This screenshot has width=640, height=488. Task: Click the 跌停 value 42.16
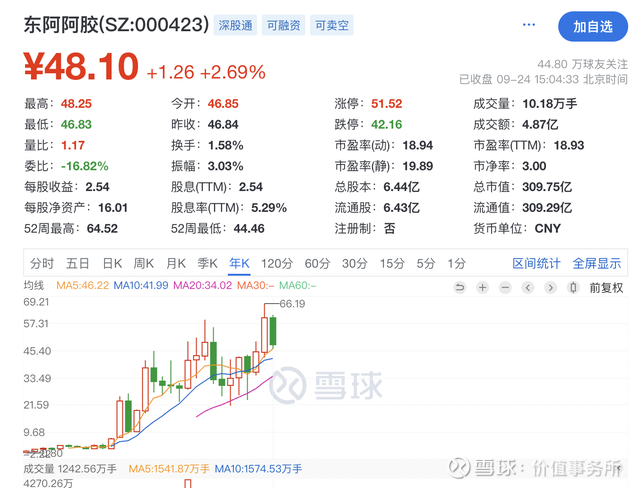387,124
